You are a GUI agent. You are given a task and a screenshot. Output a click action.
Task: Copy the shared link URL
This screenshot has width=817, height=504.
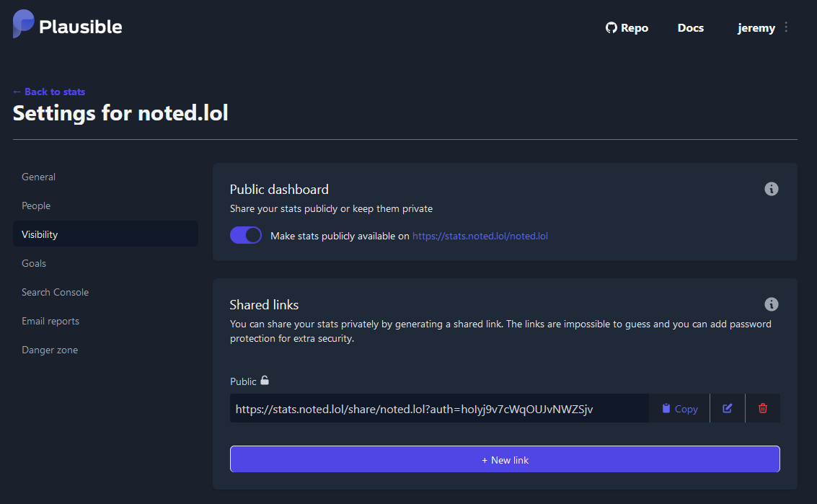pos(679,408)
